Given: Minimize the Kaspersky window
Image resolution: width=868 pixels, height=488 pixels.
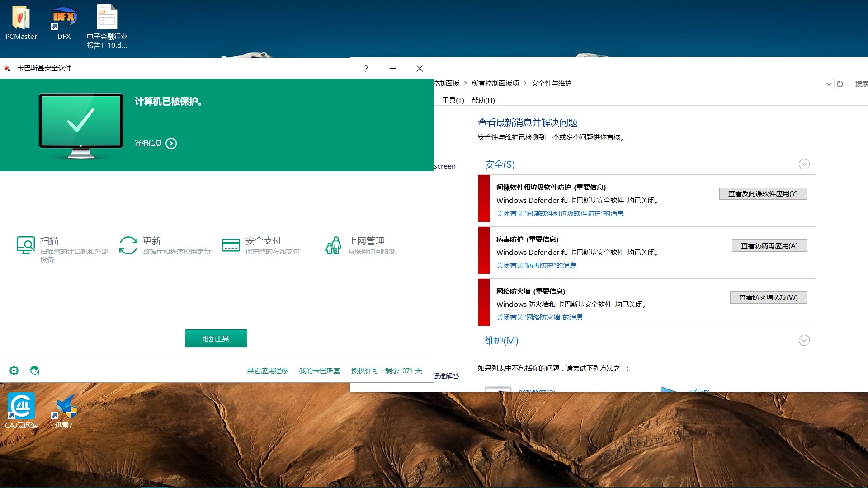Looking at the screenshot, I should tap(392, 68).
